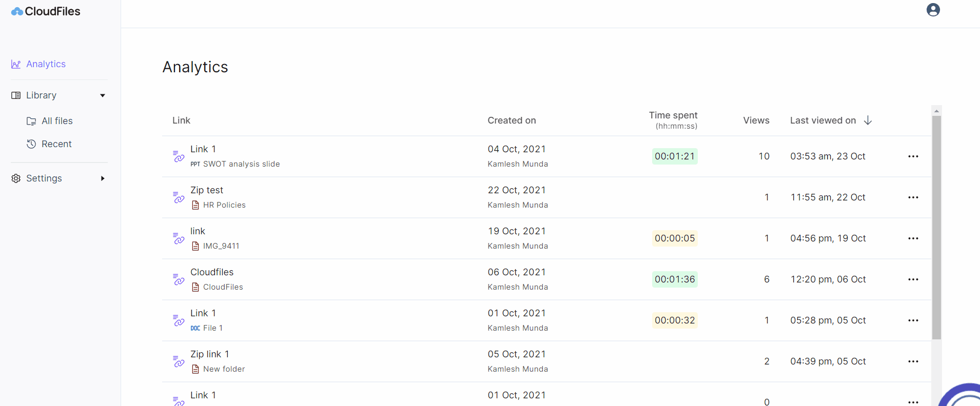Click link icon for Cloudfiles row

click(x=179, y=279)
